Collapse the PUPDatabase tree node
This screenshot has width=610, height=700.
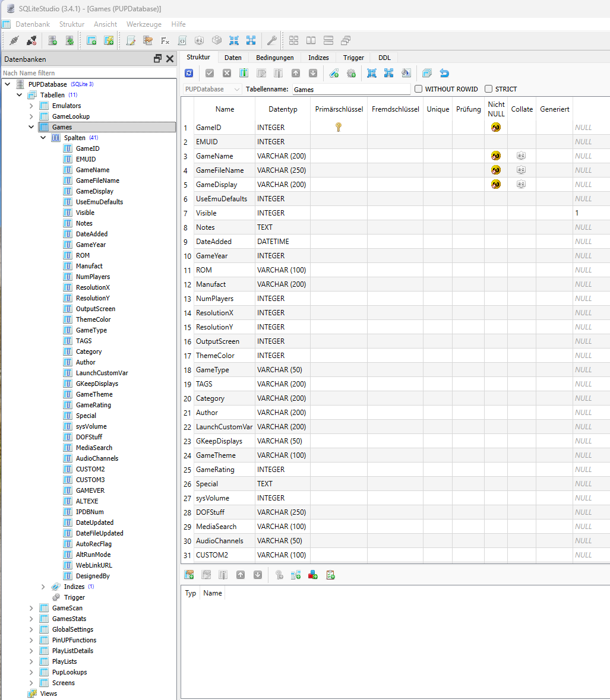point(8,84)
